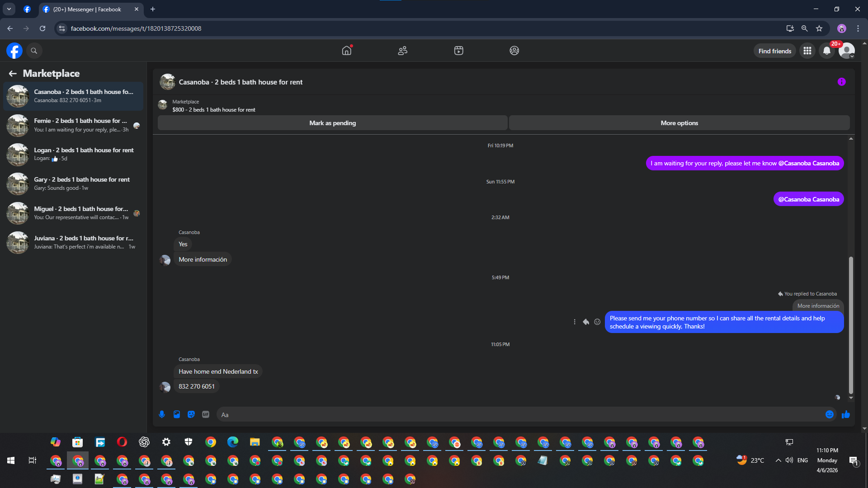Click Find friends button

774,51
